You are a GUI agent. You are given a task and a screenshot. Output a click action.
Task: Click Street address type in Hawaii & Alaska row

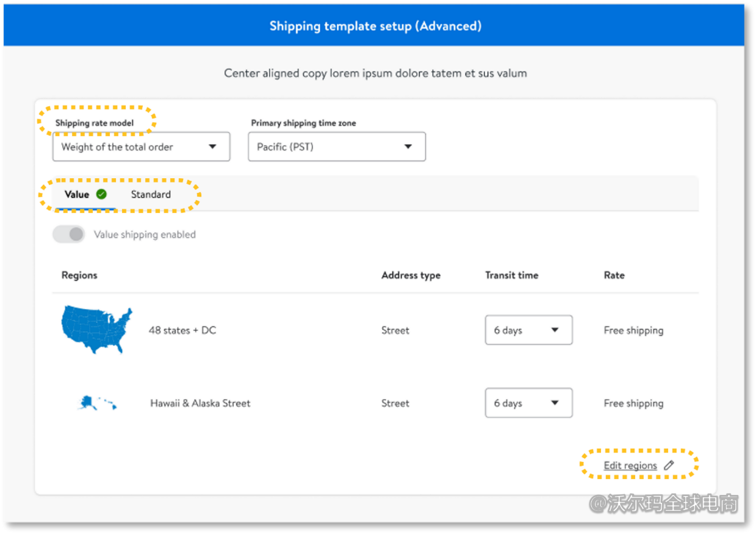tap(395, 403)
